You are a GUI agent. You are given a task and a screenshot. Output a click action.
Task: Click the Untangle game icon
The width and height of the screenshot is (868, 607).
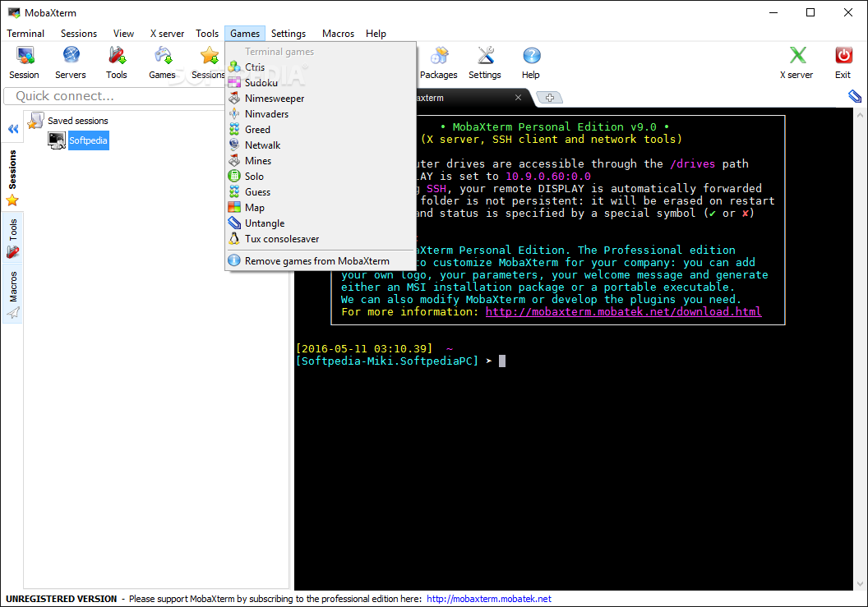(x=235, y=223)
